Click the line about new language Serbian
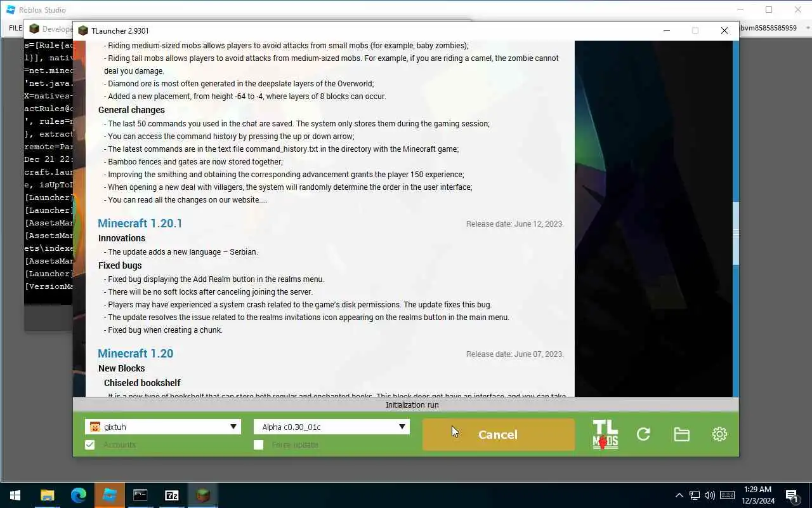812x508 pixels. (x=181, y=252)
